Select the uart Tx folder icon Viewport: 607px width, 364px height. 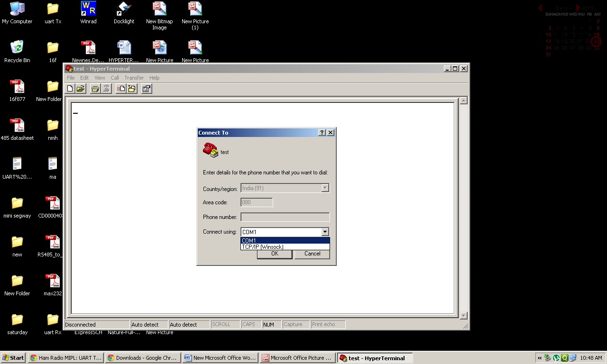click(x=53, y=13)
